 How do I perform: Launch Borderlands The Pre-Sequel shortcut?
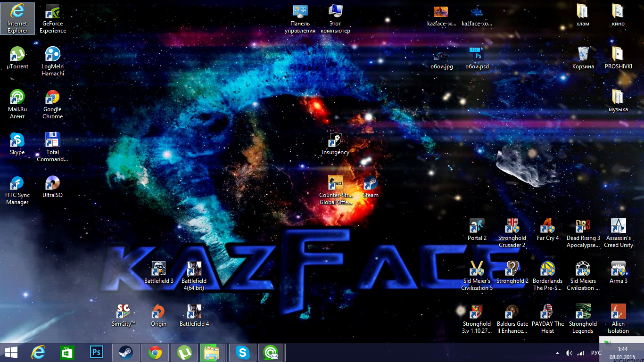click(548, 275)
